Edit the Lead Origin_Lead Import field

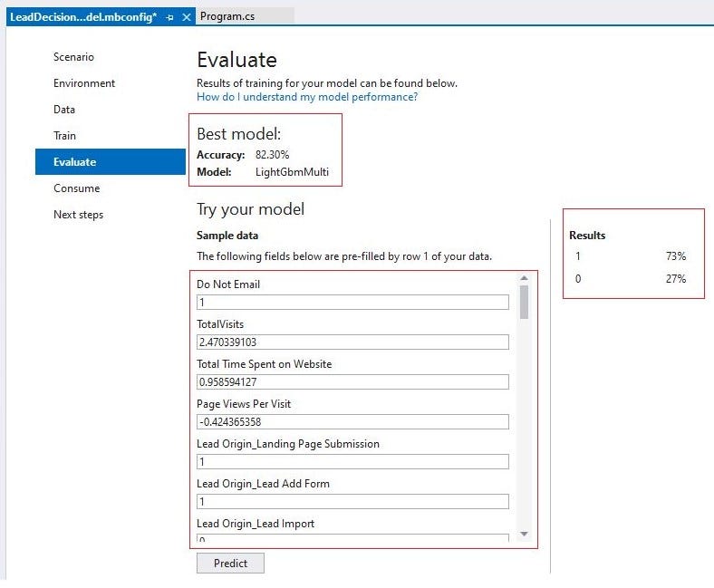coord(352,538)
